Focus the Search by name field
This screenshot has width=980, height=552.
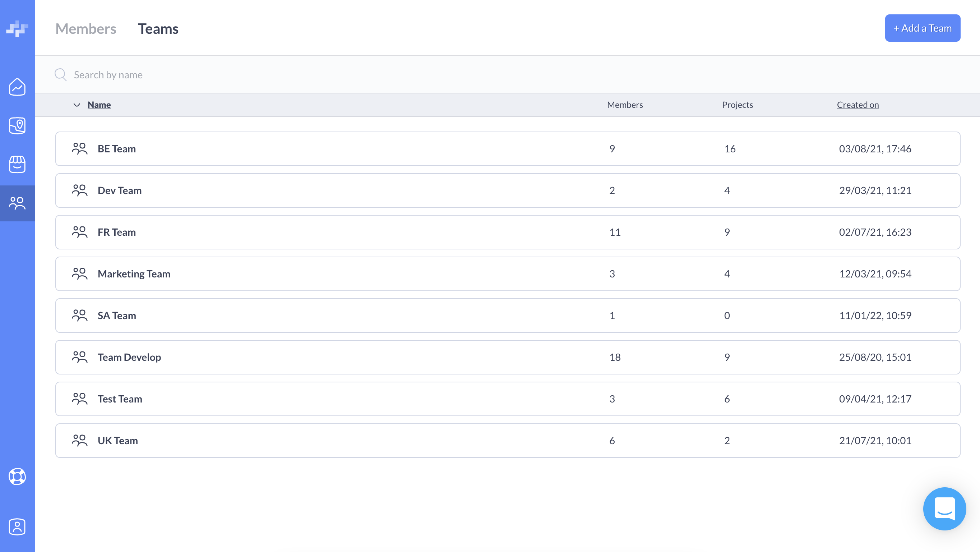[x=266, y=75]
